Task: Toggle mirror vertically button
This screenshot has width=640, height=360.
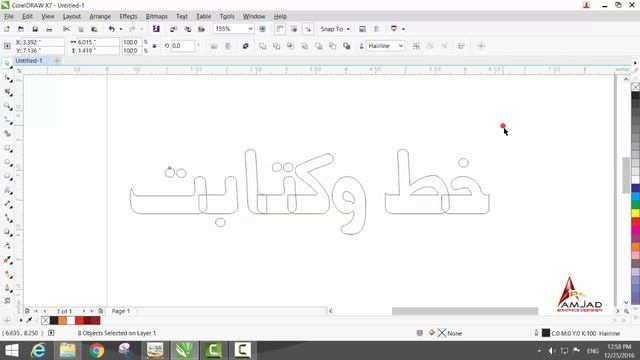Action: (x=228, y=46)
